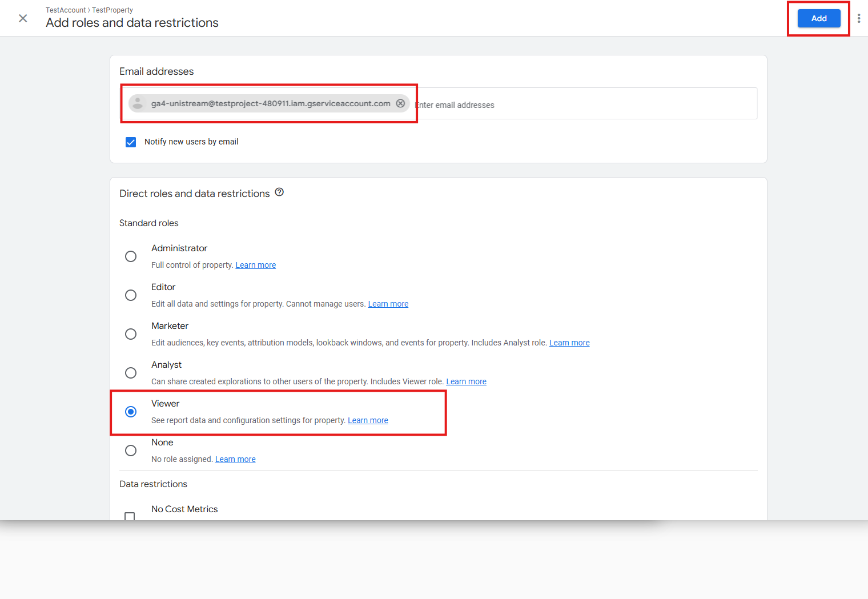The height and width of the screenshot is (599, 868).
Task: Open Learn more link for Analyst
Action: 466,381
